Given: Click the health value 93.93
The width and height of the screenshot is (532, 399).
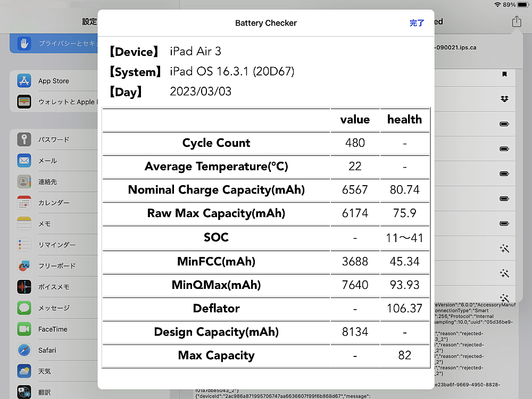Looking at the screenshot, I should 404,285.
